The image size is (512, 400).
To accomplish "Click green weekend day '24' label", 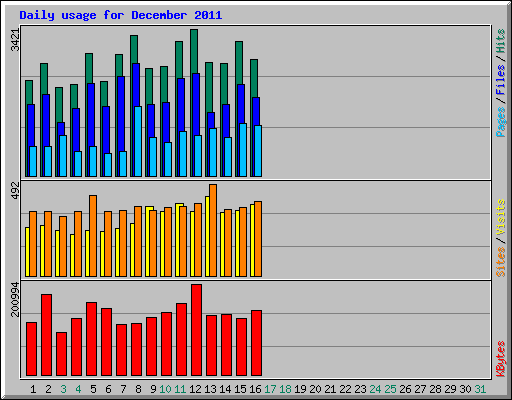I will point(375,389).
